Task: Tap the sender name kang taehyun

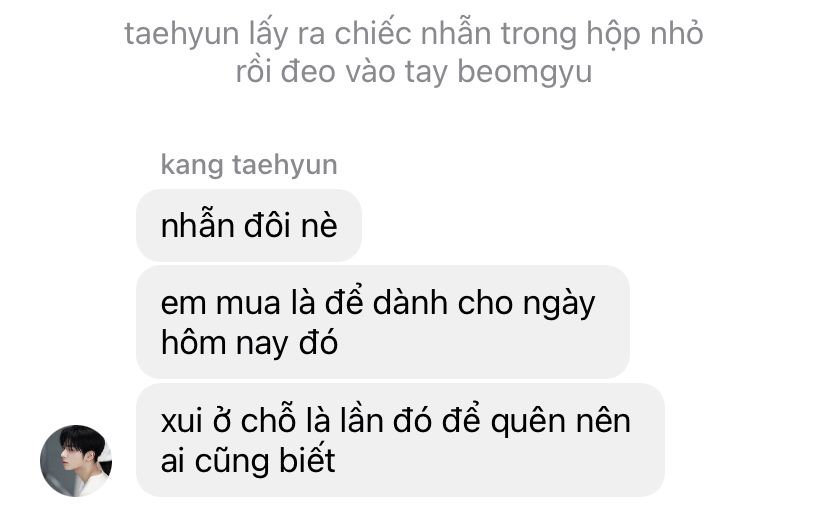Action: [249, 165]
